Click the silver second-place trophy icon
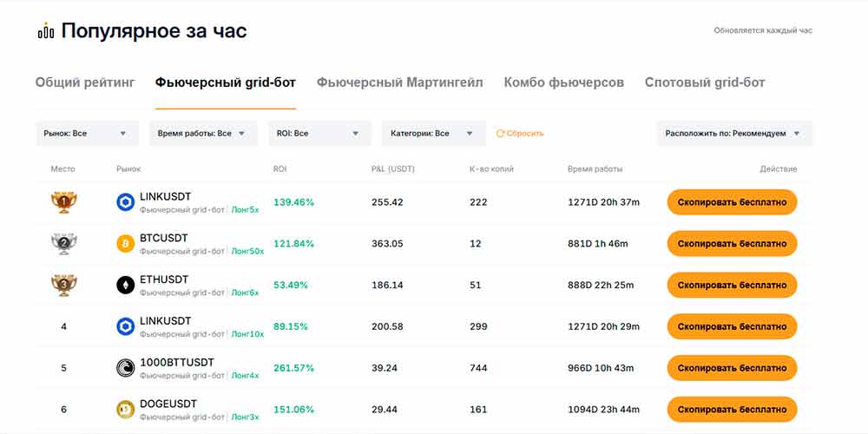Image resolution: width=868 pixels, height=434 pixels. [63, 244]
